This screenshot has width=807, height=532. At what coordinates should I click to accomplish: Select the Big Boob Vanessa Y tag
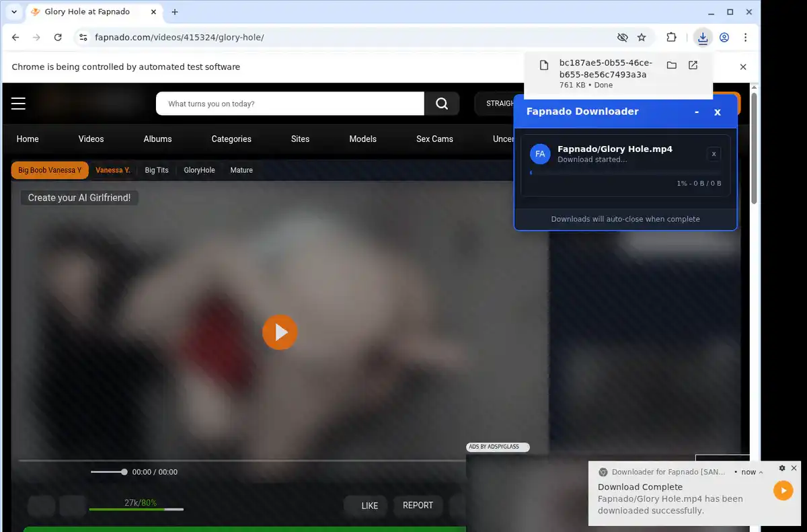click(50, 170)
